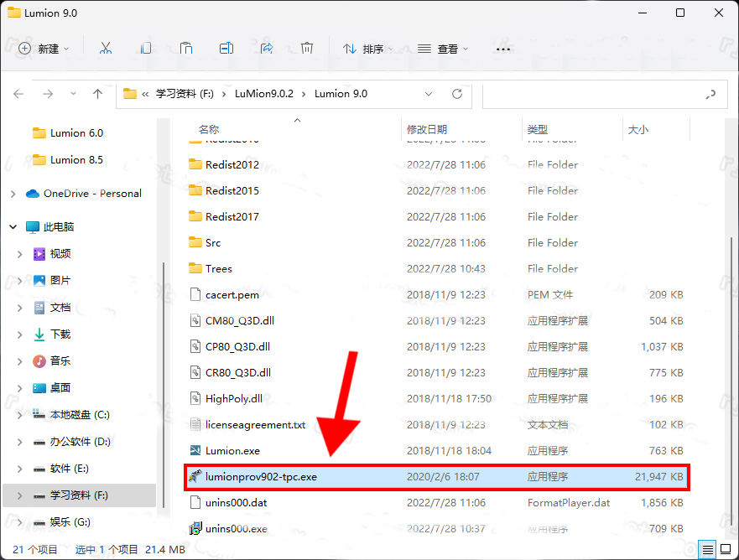Select 音乐 in the navigation pane
This screenshot has height=560, width=739.
(x=60, y=361)
